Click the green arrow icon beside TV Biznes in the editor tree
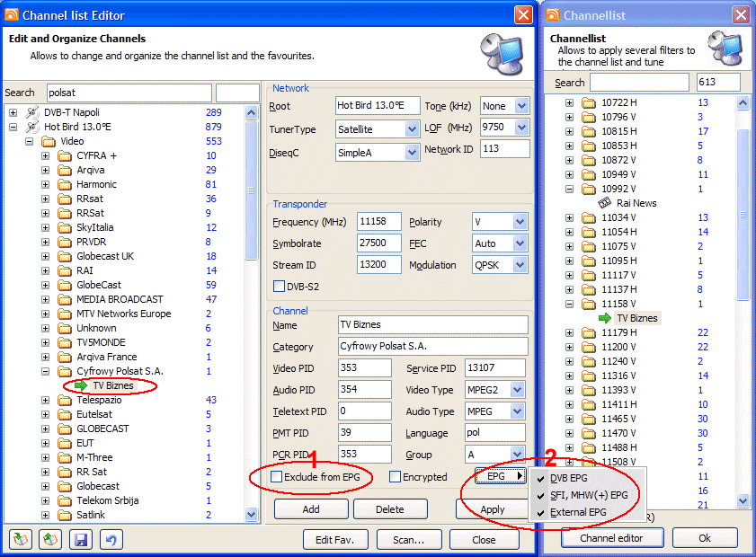The height and width of the screenshot is (557, 756). point(81,385)
